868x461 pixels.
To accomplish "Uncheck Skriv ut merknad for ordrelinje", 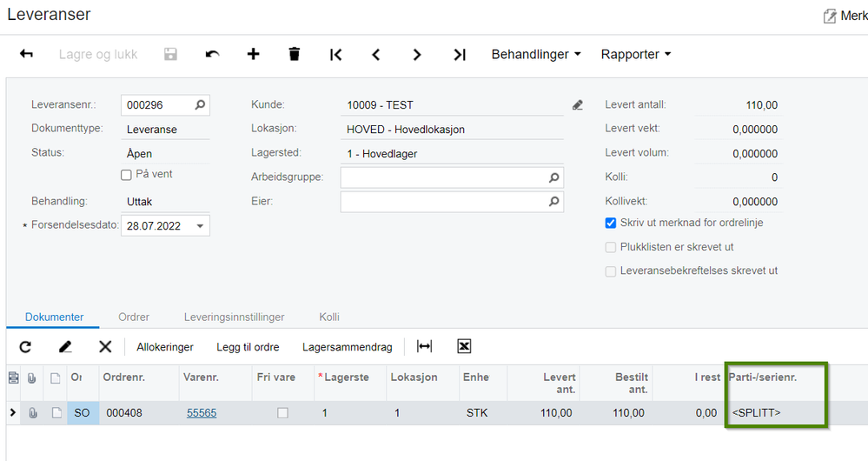I will click(611, 223).
